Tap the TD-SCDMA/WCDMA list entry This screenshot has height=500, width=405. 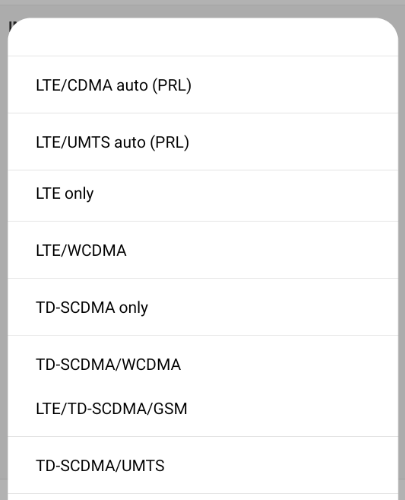pos(203,364)
